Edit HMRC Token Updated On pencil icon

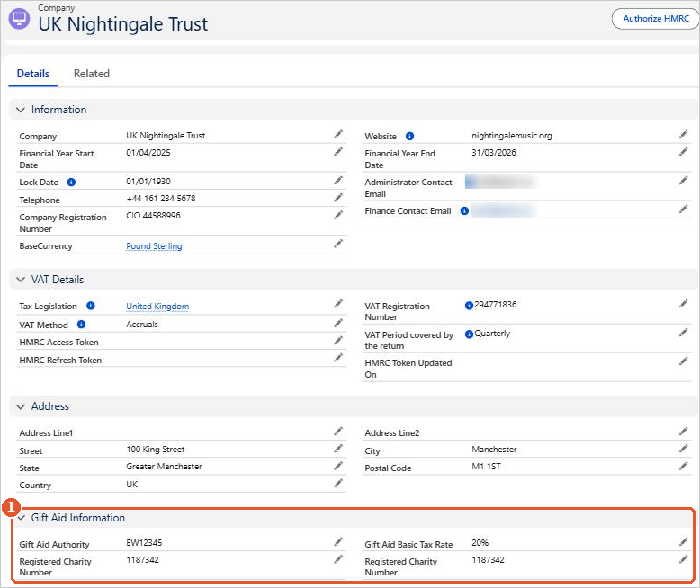pyautogui.click(x=684, y=361)
